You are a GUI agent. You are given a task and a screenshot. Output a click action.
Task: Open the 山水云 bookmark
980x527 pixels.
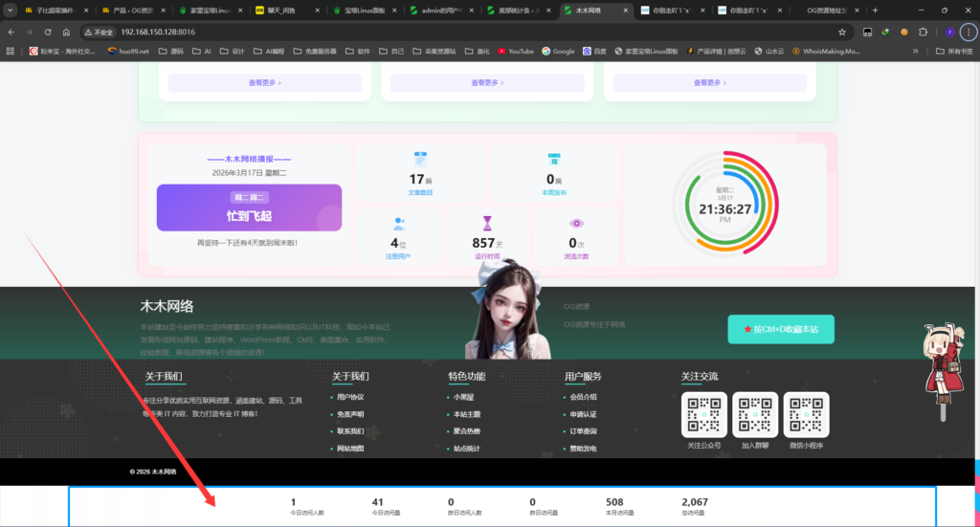(x=769, y=52)
